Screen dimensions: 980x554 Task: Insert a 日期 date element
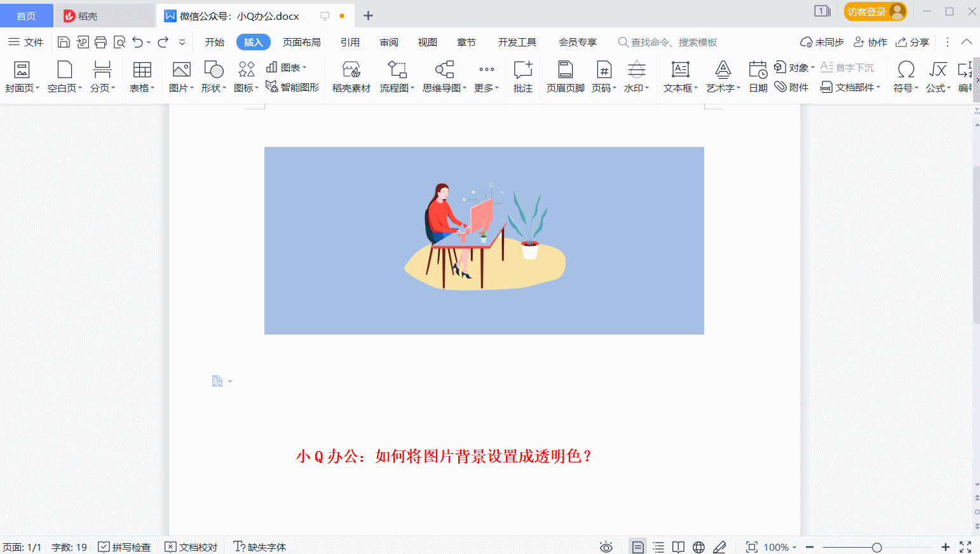(758, 76)
